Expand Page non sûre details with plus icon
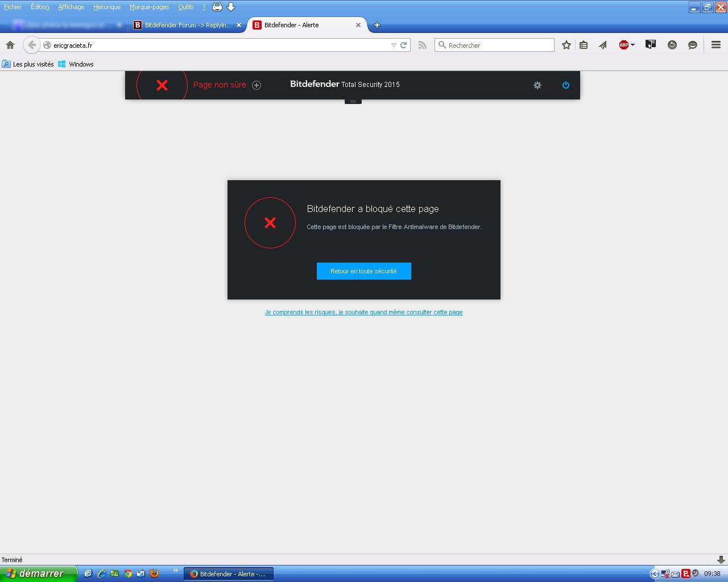 coord(257,85)
